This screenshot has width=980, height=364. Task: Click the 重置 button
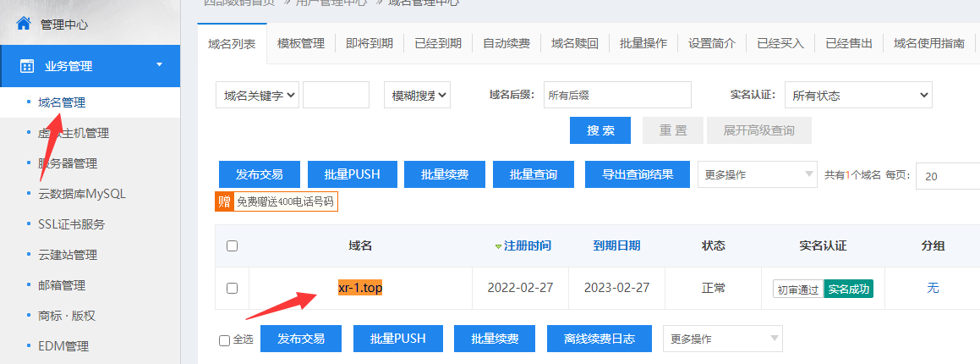coord(672,130)
